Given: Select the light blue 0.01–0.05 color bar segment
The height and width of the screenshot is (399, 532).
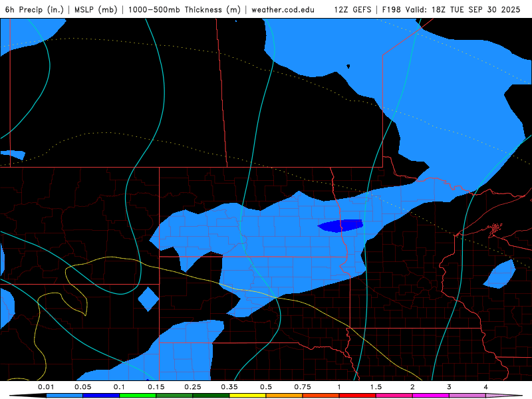Looking at the screenshot, I should [65, 396].
